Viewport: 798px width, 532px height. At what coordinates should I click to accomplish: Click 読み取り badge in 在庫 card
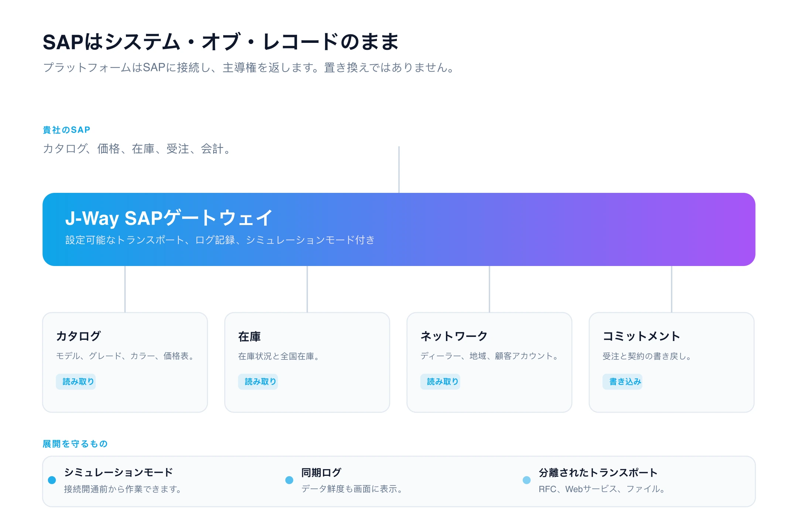point(258,382)
